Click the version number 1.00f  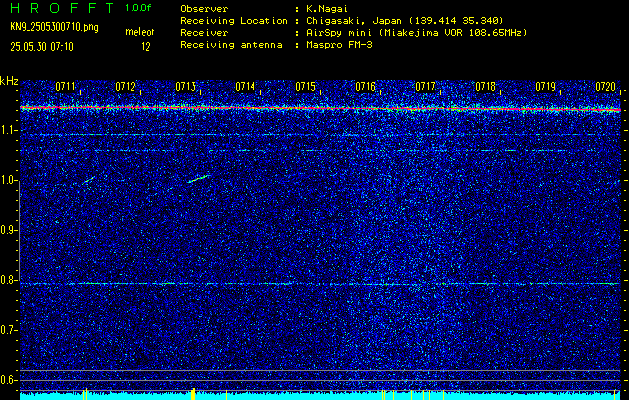(x=138, y=8)
